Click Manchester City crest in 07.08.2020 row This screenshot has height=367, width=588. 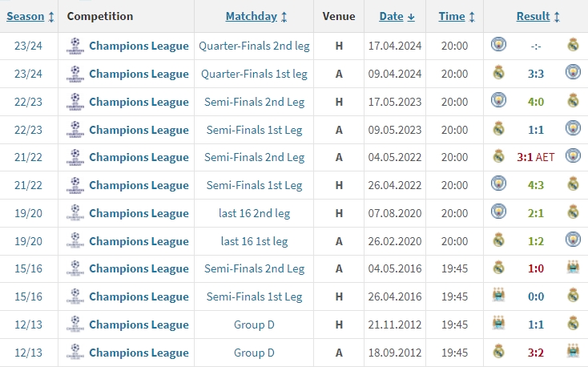coord(498,212)
